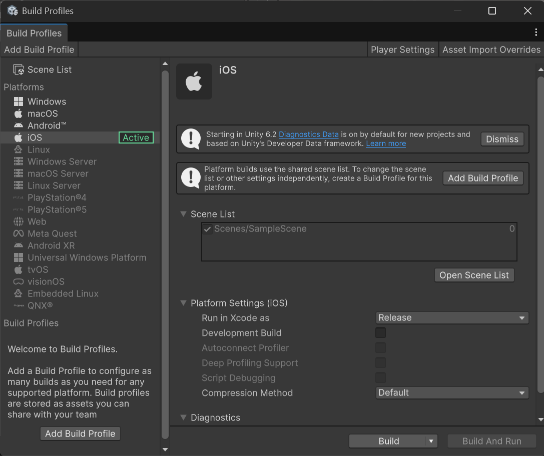Viewport: 544px width, 456px height.
Task: Click the Active badge on iOS row
Action: click(x=136, y=138)
